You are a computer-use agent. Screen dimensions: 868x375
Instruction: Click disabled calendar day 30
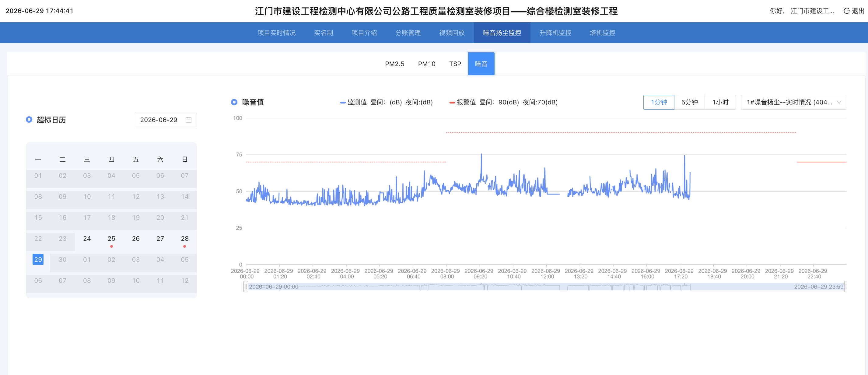click(63, 259)
